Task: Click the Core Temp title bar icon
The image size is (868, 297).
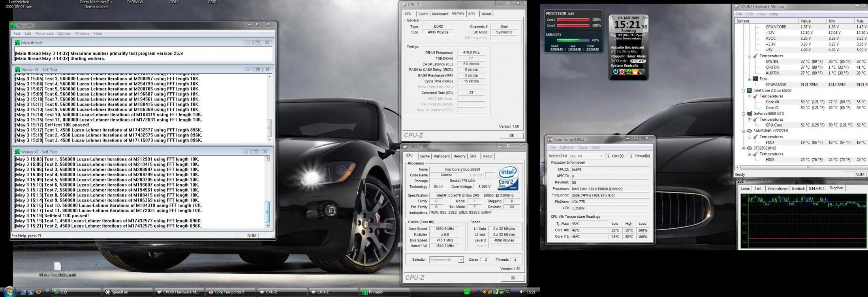Action: click(550, 139)
